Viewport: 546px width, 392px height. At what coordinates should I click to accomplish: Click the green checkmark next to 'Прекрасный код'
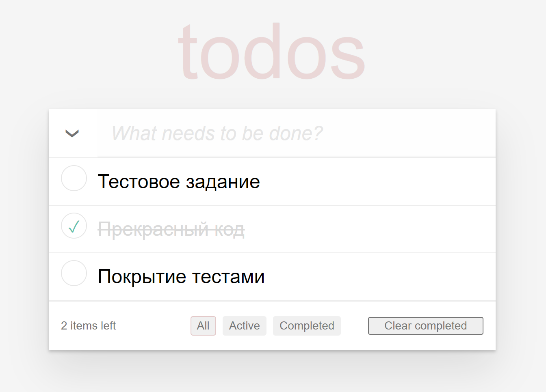tap(74, 226)
